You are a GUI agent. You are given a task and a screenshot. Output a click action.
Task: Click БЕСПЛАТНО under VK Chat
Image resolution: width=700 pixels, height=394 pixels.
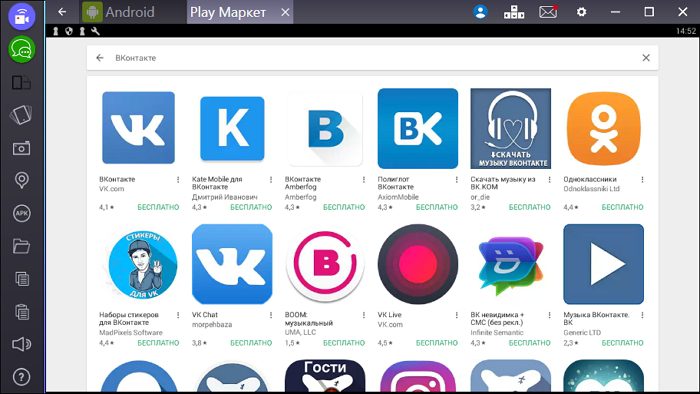click(x=251, y=343)
